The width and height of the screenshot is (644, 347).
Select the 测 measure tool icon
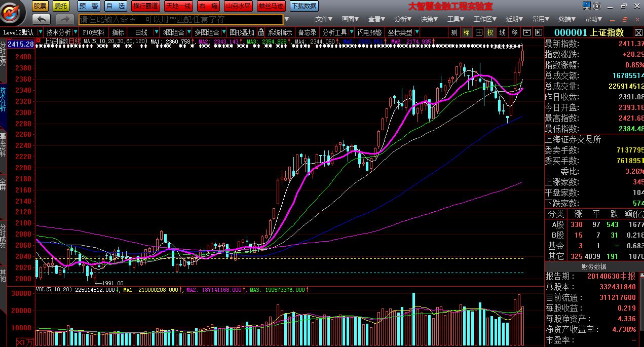point(454,32)
